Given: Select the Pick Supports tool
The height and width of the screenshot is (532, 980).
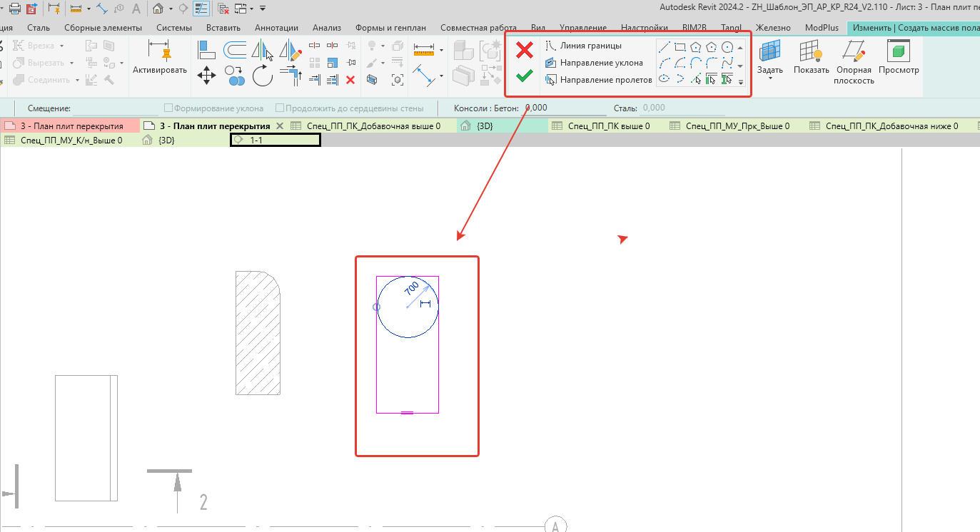Looking at the screenshot, I should pos(727,79).
